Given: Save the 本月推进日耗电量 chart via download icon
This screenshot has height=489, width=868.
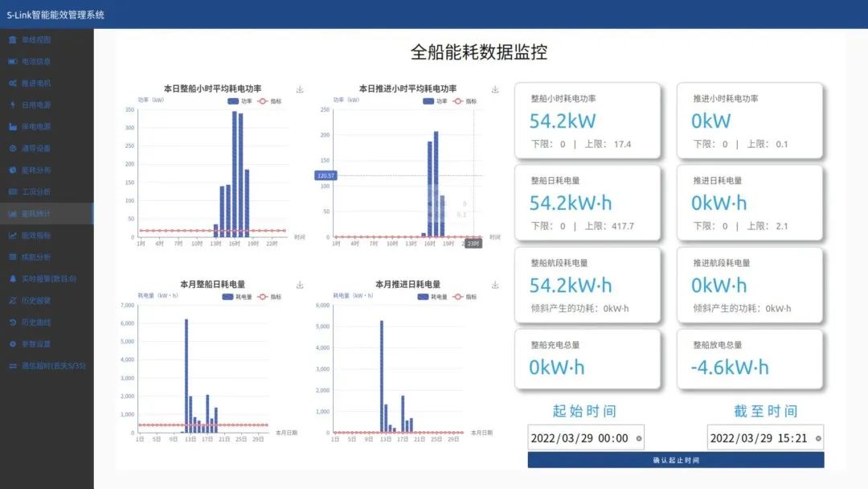Looking at the screenshot, I should pyautogui.click(x=495, y=285).
